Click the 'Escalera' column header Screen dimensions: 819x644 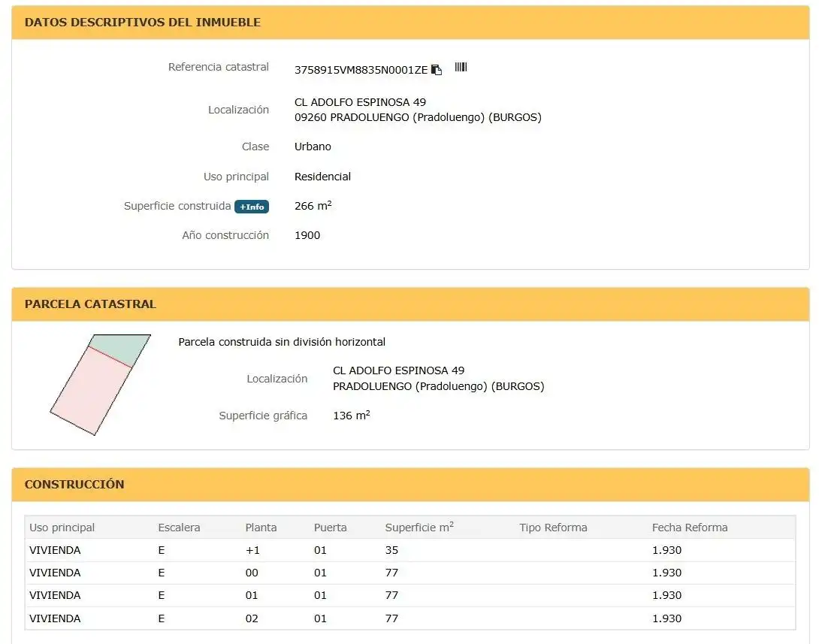pyautogui.click(x=179, y=528)
